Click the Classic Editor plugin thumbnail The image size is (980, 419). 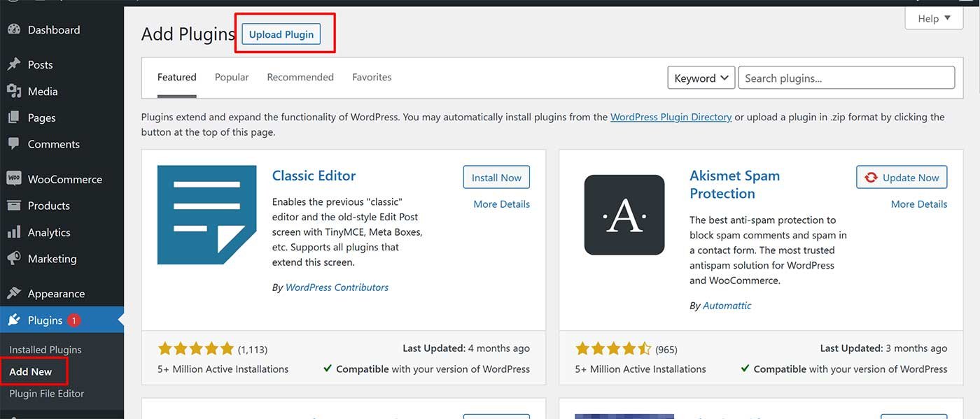[x=207, y=215]
